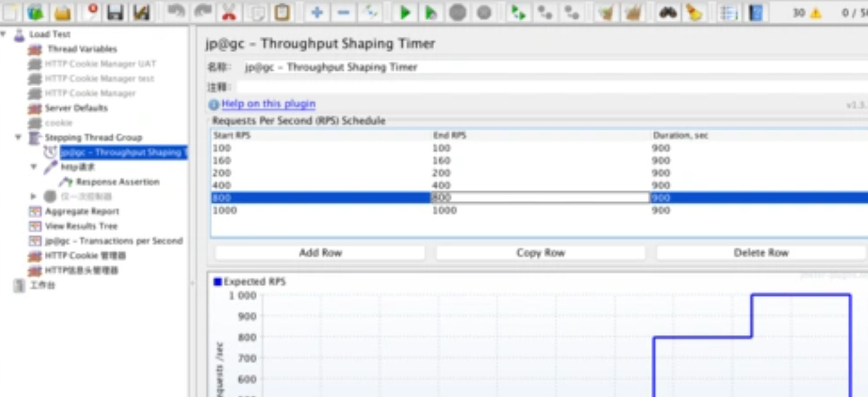Start the test with the green play icon
This screenshot has height=397, width=868.
405,11
